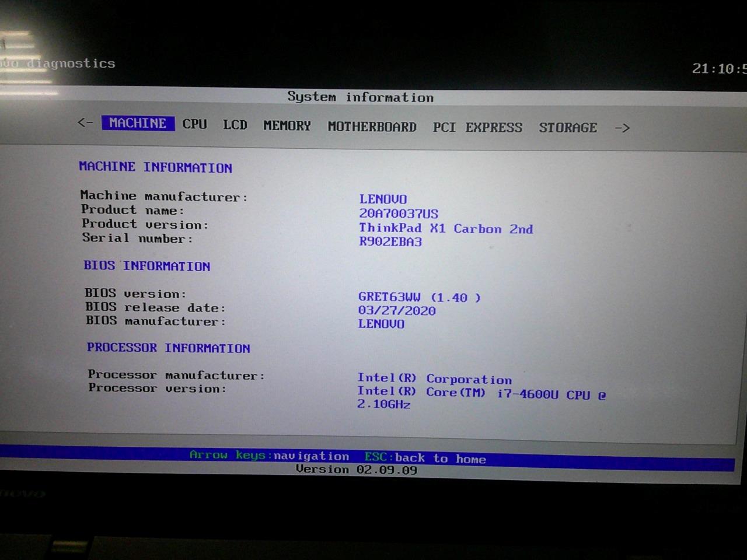The height and width of the screenshot is (560, 747).
Task: Click the Product name label
Action: coord(132,210)
